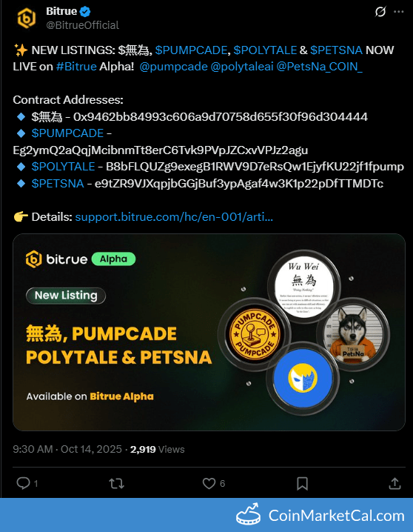This screenshot has width=413, height=532.
Task: Click the blue verified badge
Action: (85, 12)
